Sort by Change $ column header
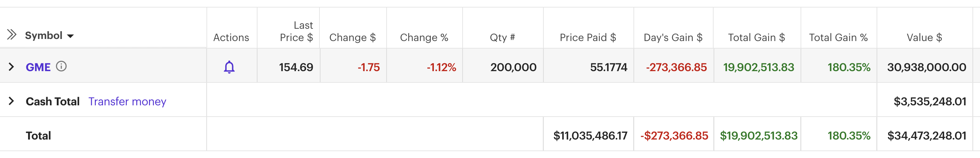This screenshot has height=158, width=980. click(x=352, y=38)
